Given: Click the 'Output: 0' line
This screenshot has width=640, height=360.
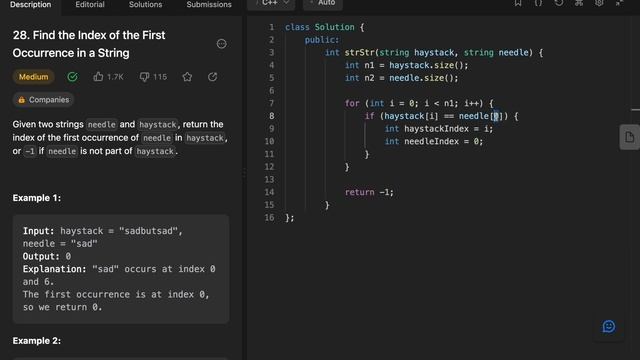Looking at the screenshot, I should 47,256.
